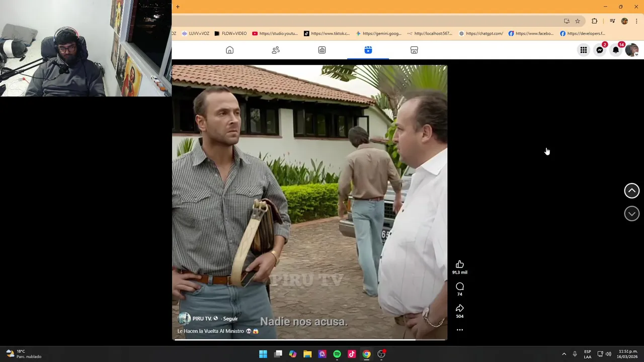
Task: Select the Reels video tab
Action: [x=368, y=50]
